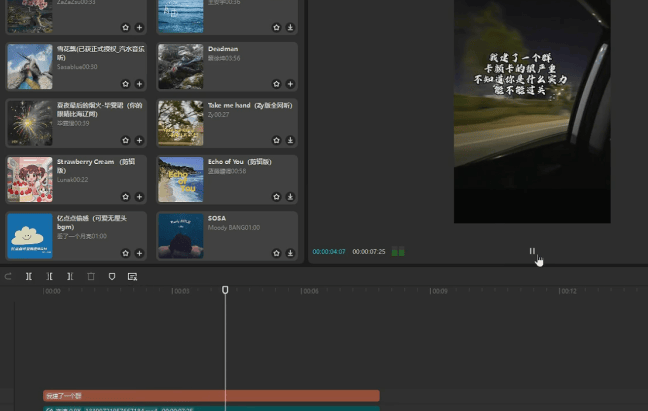Click the shield-shaped marker icon
Screen dimensions: 648x411
point(112,276)
